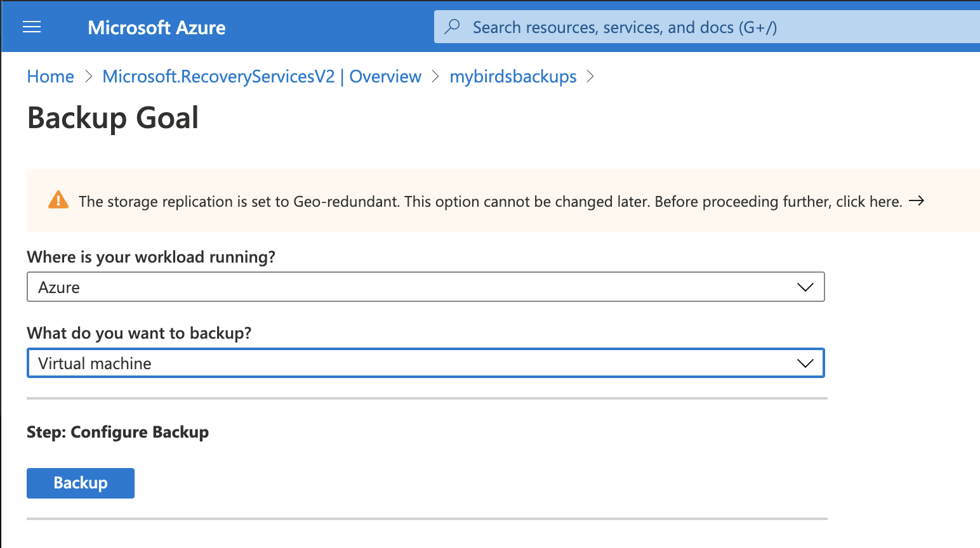This screenshot has height=548, width=980.
Task: Click breadcrumb chevron after mybirdsbackups
Action: point(591,77)
